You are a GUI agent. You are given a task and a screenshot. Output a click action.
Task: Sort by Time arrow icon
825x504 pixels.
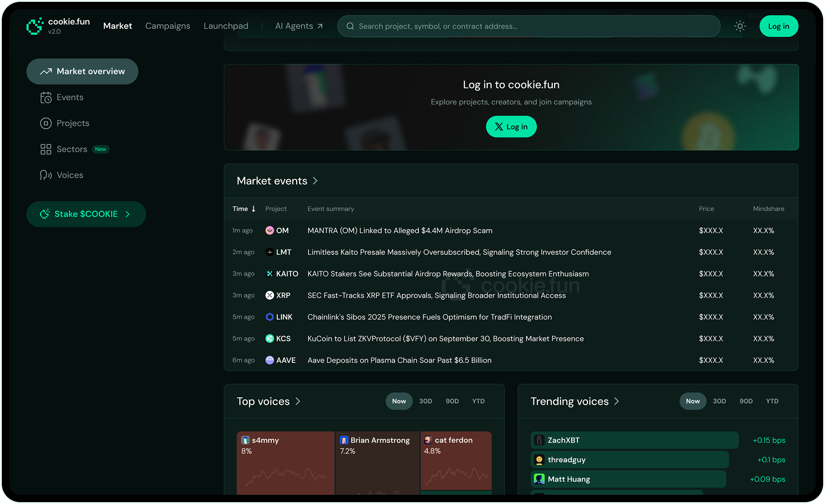(x=253, y=209)
